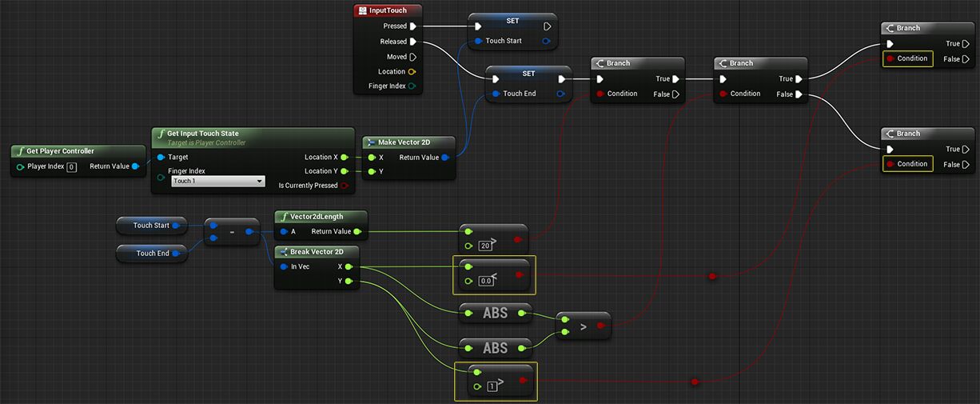
Task: Click the Vector2dLength Return Value pin
Action: (357, 232)
